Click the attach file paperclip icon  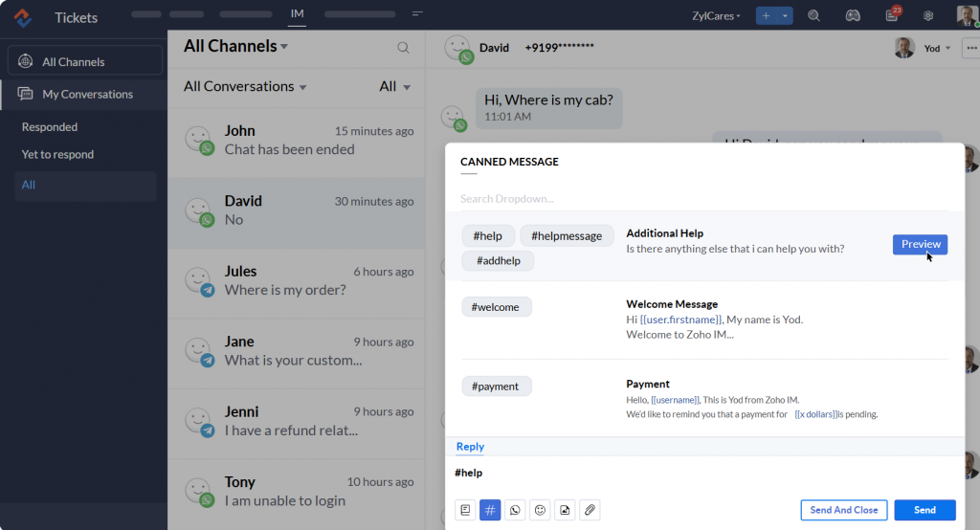pos(590,510)
